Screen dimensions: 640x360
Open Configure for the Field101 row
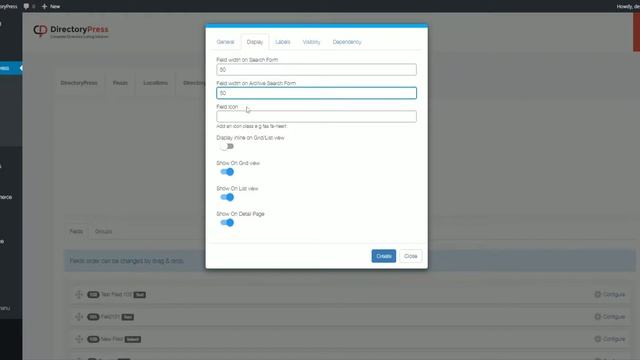coord(610,317)
